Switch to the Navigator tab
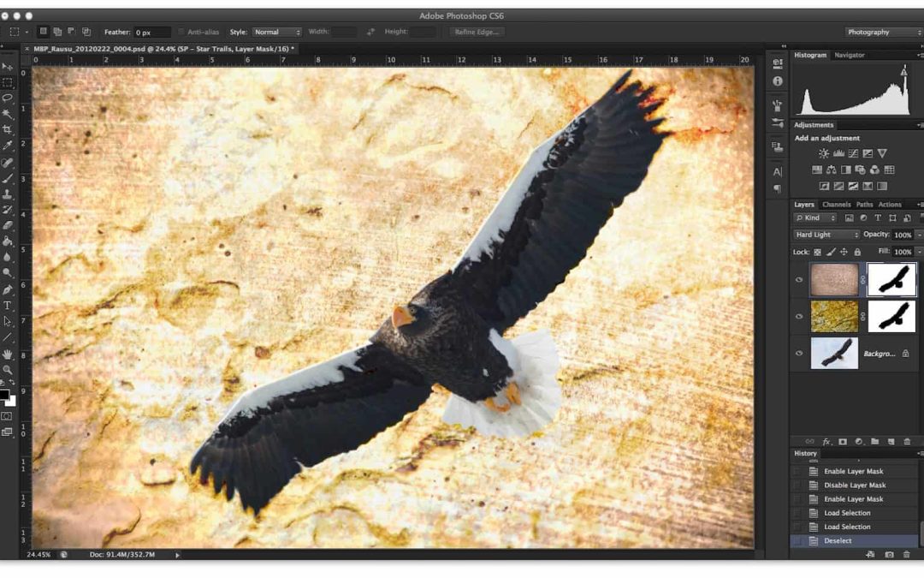The image size is (924, 578). 849,55
